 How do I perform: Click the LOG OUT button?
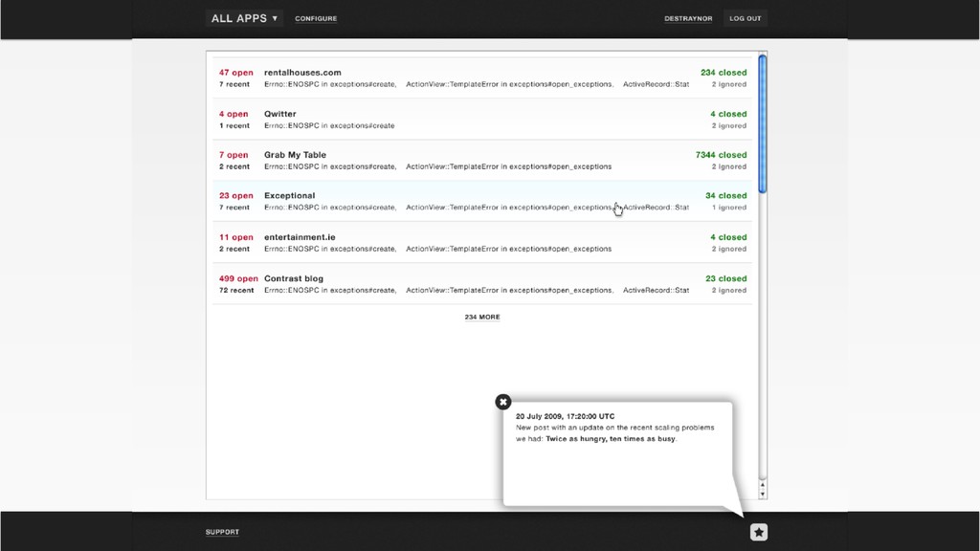[x=745, y=18]
